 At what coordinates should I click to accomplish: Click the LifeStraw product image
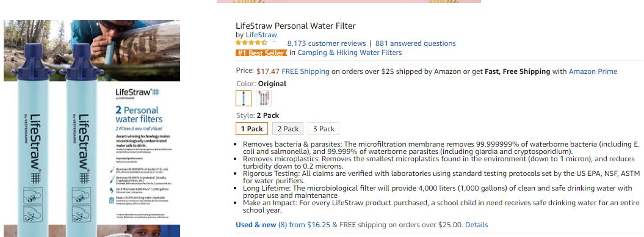coord(92,128)
